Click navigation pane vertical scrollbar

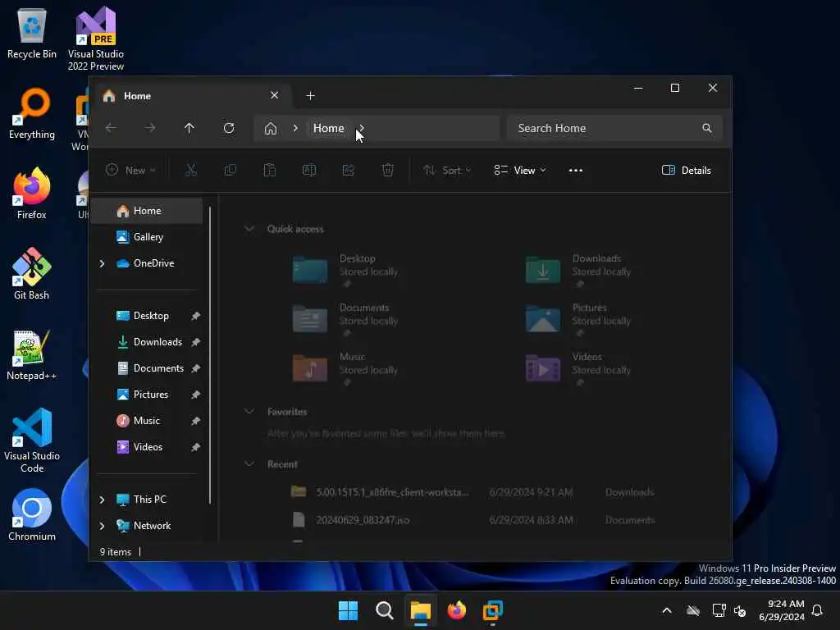click(210, 356)
